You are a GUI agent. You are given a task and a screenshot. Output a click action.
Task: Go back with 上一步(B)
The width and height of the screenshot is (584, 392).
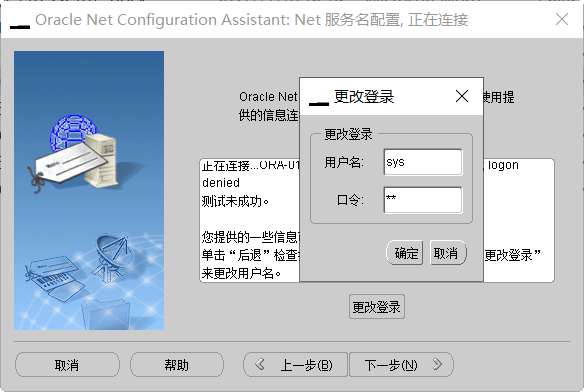coord(295,365)
